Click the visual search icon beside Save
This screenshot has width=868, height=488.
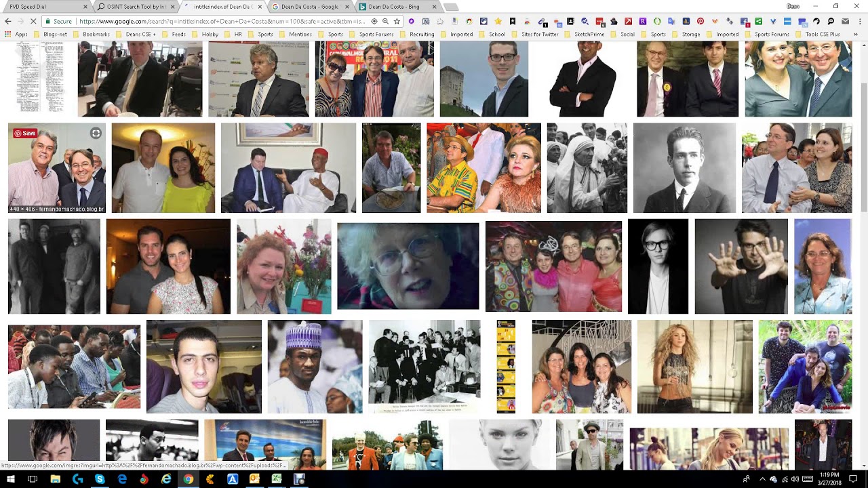(96, 133)
